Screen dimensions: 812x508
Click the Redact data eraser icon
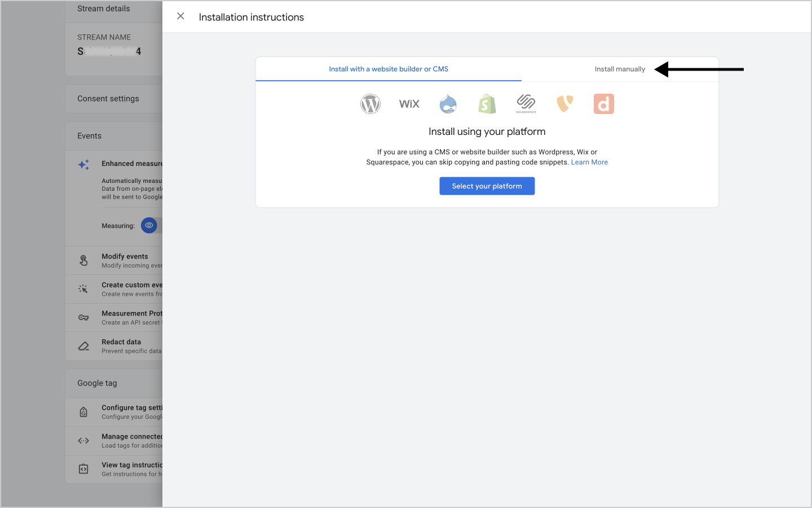pyautogui.click(x=83, y=346)
